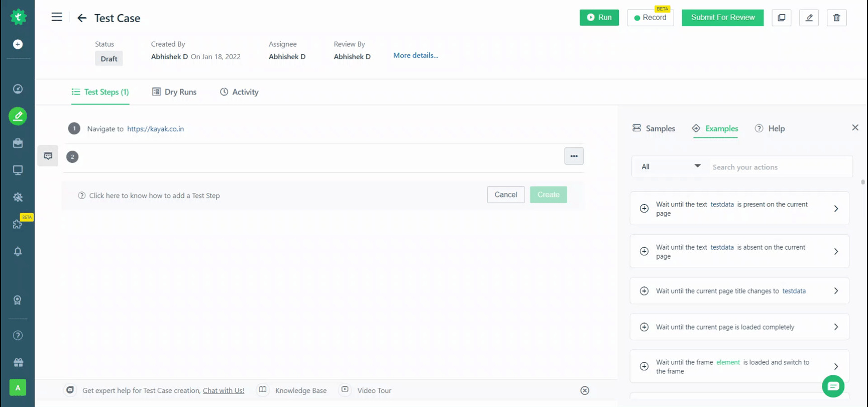868x407 pixels.
Task: Open the Knowledge Base link
Action: click(x=301, y=390)
